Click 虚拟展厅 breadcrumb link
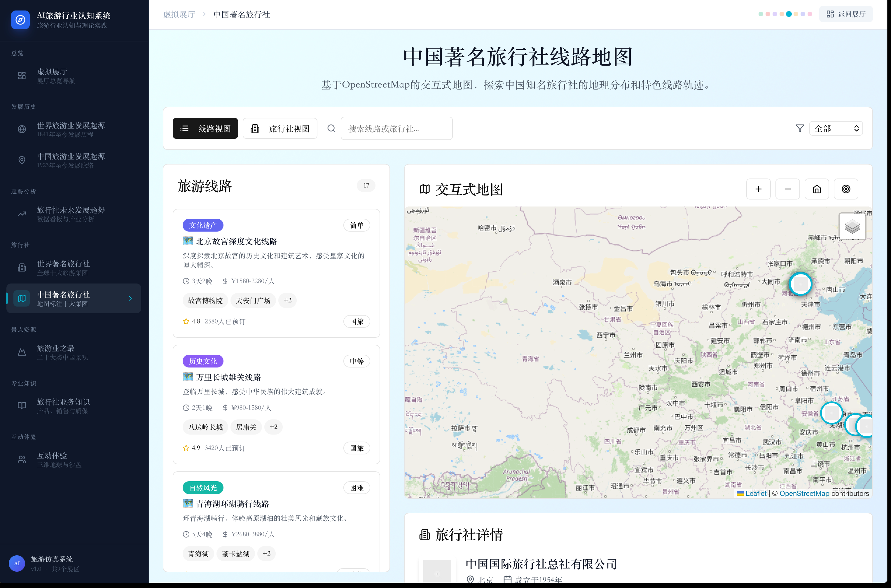 point(179,15)
